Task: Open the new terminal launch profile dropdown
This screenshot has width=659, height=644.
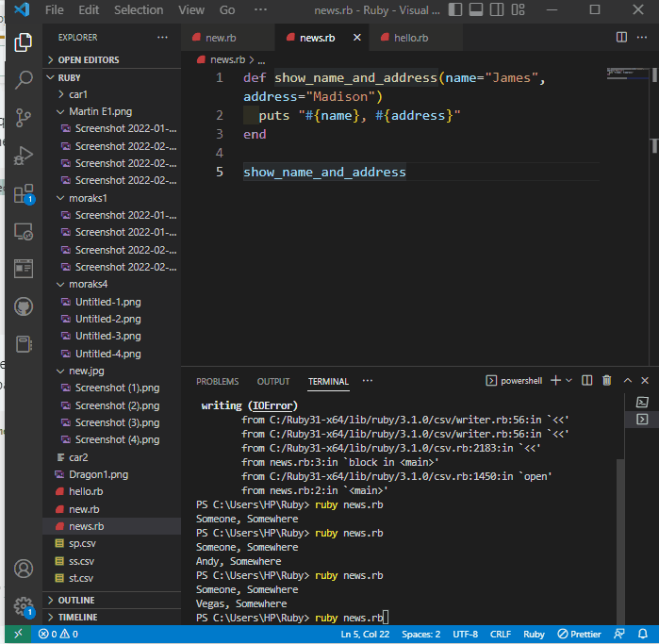Action: pyautogui.click(x=569, y=381)
